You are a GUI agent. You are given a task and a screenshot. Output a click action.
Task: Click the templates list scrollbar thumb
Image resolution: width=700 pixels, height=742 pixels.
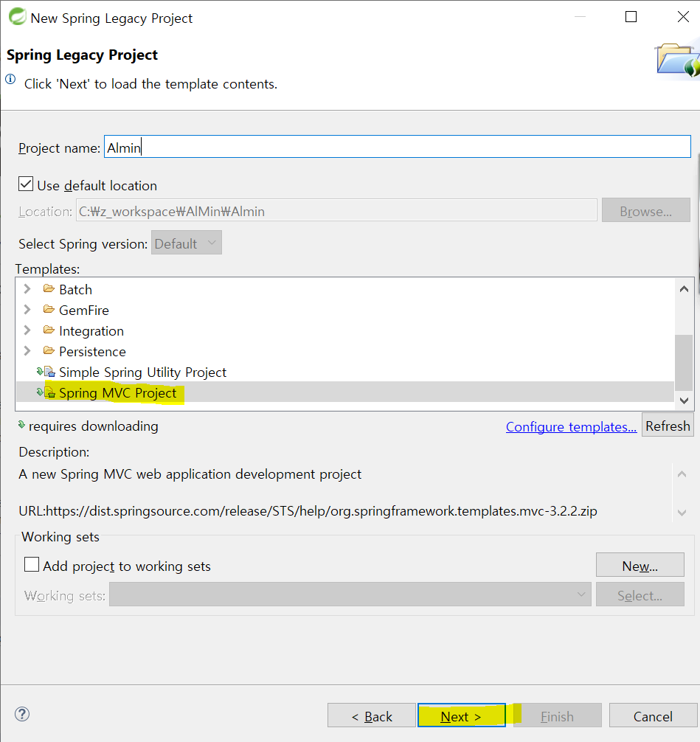click(684, 362)
